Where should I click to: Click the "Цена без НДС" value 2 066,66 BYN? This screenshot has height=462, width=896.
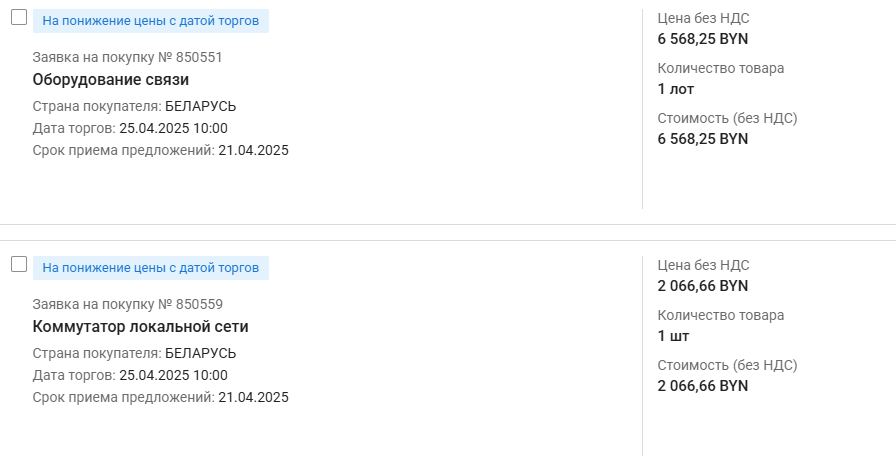pyautogui.click(x=702, y=286)
